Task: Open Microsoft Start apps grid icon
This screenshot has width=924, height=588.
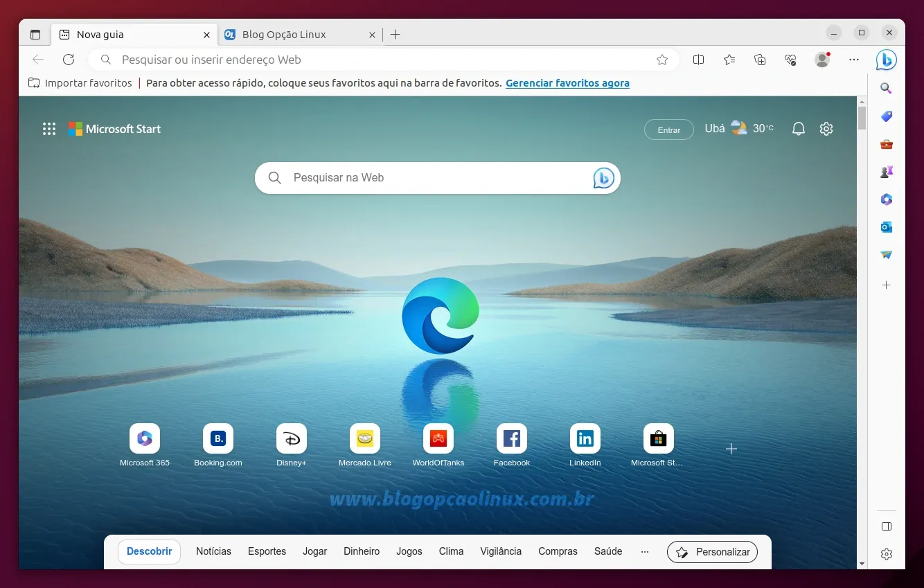Action: pos(49,129)
